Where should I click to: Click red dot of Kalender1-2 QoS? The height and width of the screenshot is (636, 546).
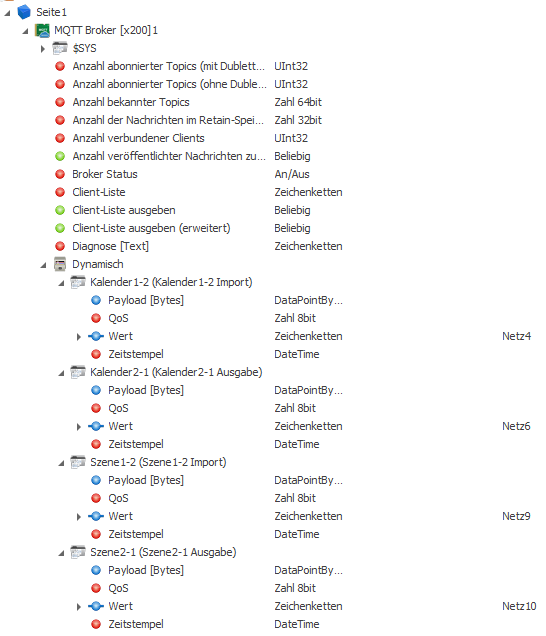pyautogui.click(x=96, y=318)
